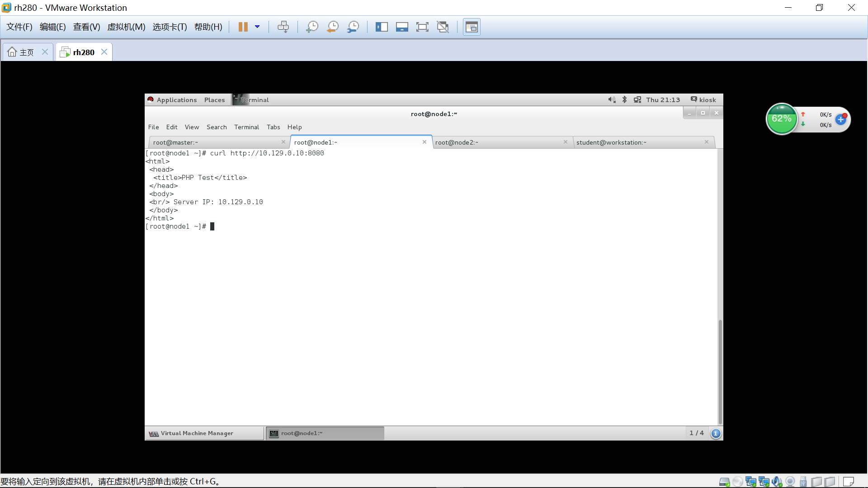Click send Ctrl+Alt+Del icon
Screen dimensions: 868x488
coord(283,27)
